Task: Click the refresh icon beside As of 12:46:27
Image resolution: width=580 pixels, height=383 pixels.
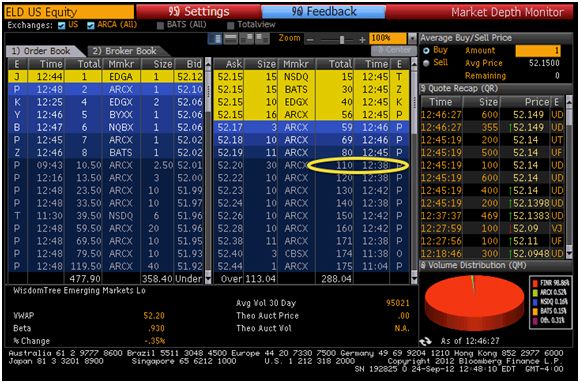Action: [426, 341]
